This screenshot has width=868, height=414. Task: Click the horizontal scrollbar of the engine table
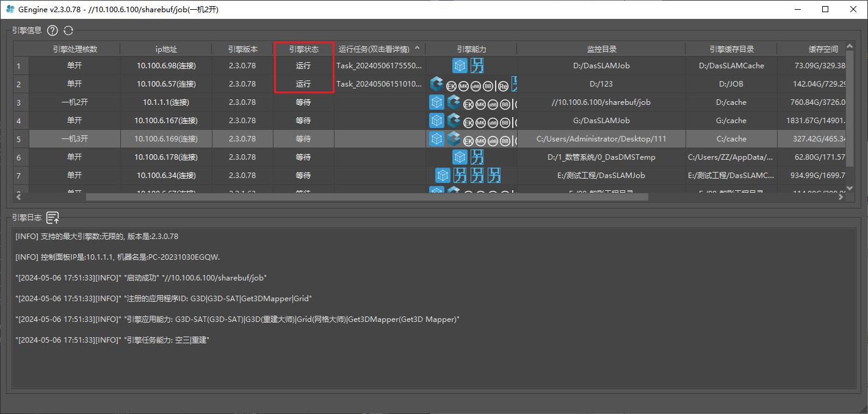[x=366, y=197]
